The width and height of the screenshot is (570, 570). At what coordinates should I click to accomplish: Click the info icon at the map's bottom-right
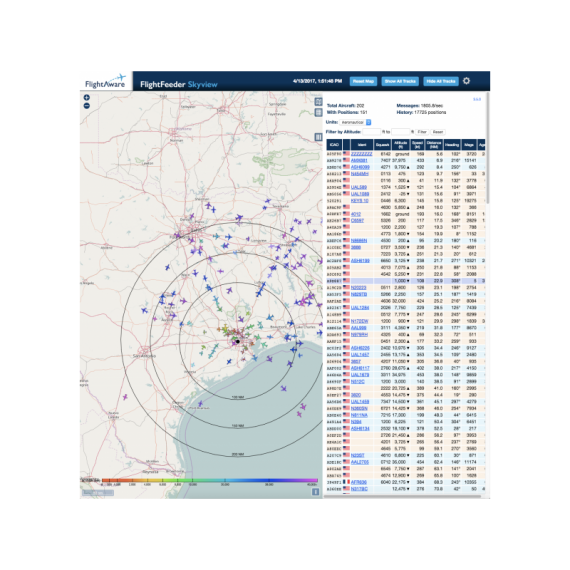[316, 491]
